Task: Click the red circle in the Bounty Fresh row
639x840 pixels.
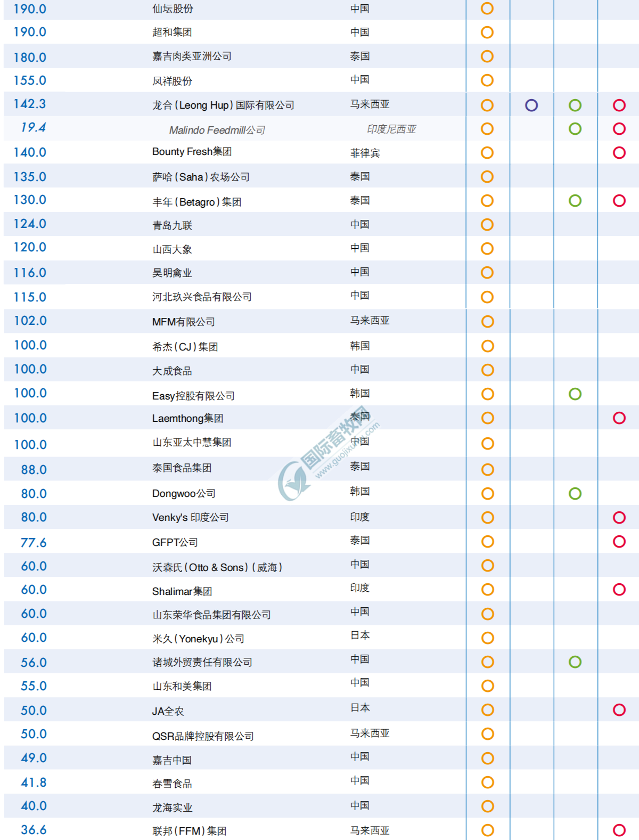Action: pos(619,153)
